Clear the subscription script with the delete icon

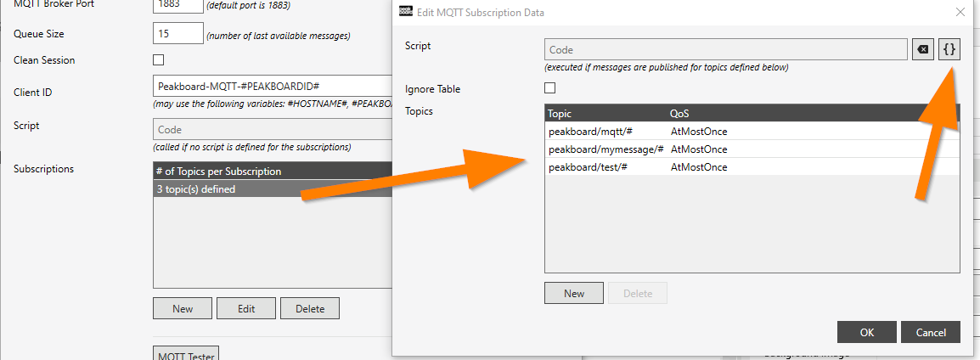[x=922, y=49]
